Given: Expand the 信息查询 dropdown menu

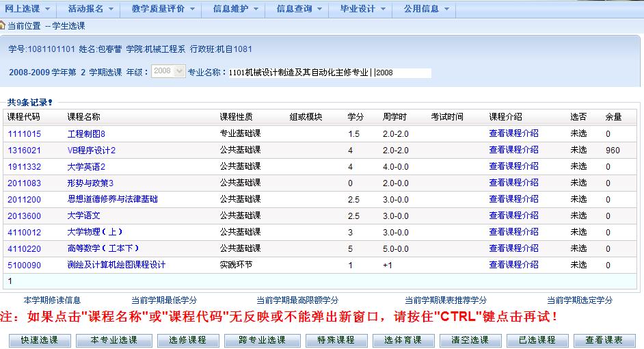Looking at the screenshot, I should 299,9.
